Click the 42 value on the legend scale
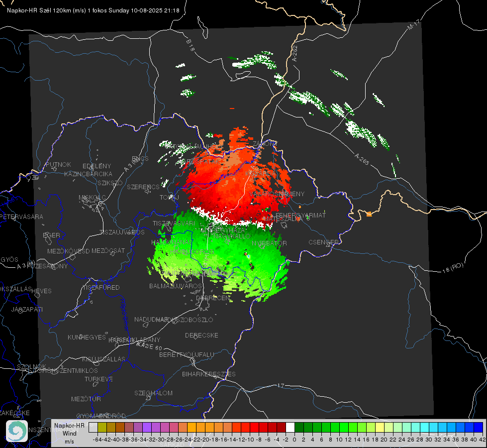487x448 pixels. click(482, 440)
